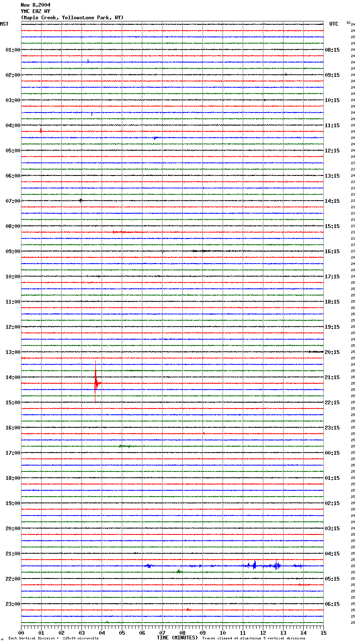The image size is (357, 644).
Task: Click the "MST" column header
Action: (4, 24)
